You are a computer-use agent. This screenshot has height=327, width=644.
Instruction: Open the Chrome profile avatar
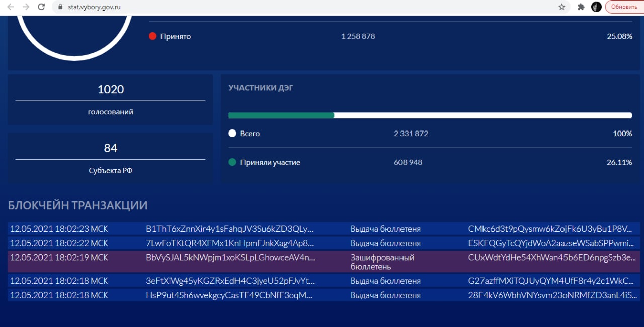[x=596, y=7]
